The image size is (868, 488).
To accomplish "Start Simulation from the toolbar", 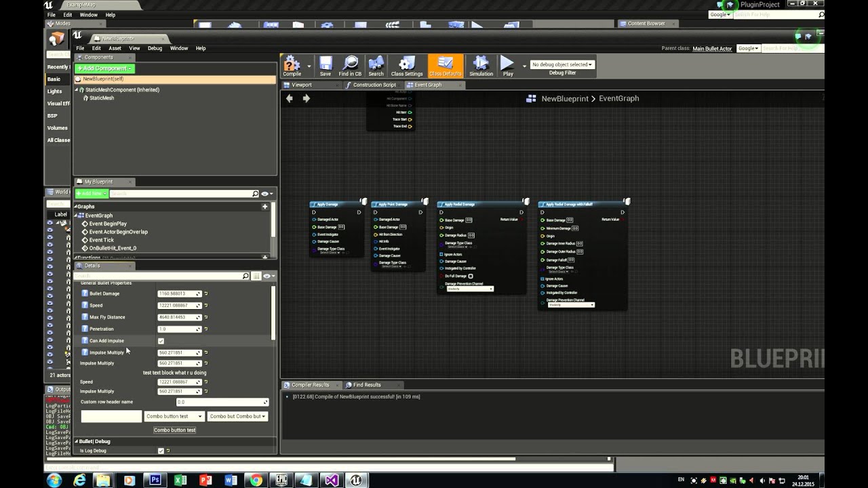I will (481, 66).
